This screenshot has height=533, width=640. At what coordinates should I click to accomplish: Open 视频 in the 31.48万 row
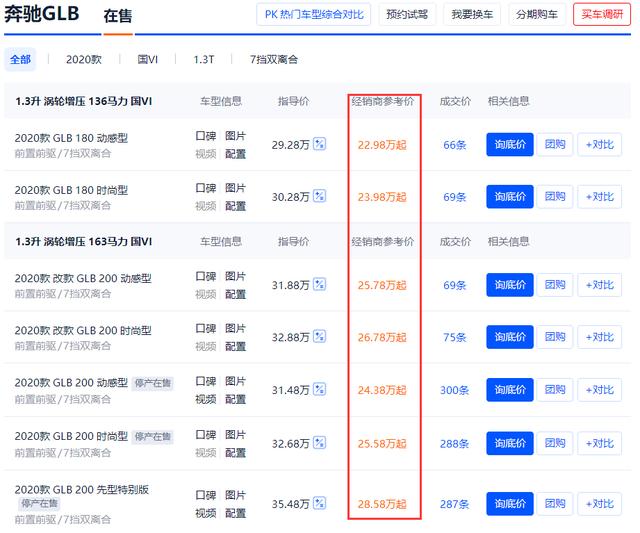tap(206, 399)
